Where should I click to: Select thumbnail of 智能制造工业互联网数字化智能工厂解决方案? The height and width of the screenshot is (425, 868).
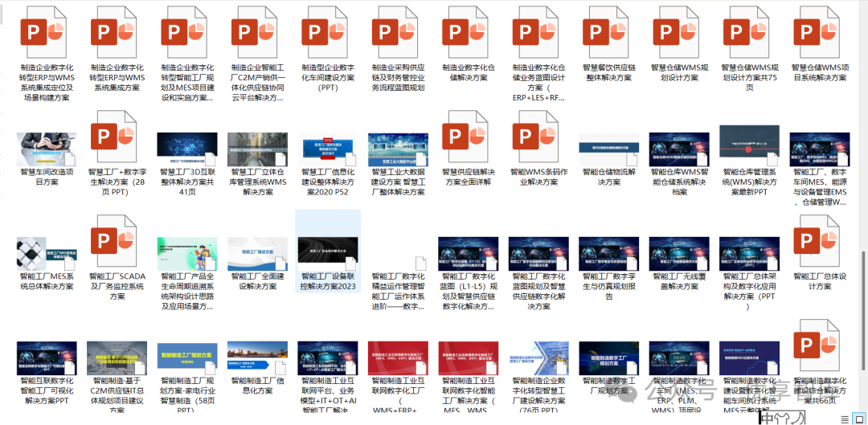click(469, 358)
